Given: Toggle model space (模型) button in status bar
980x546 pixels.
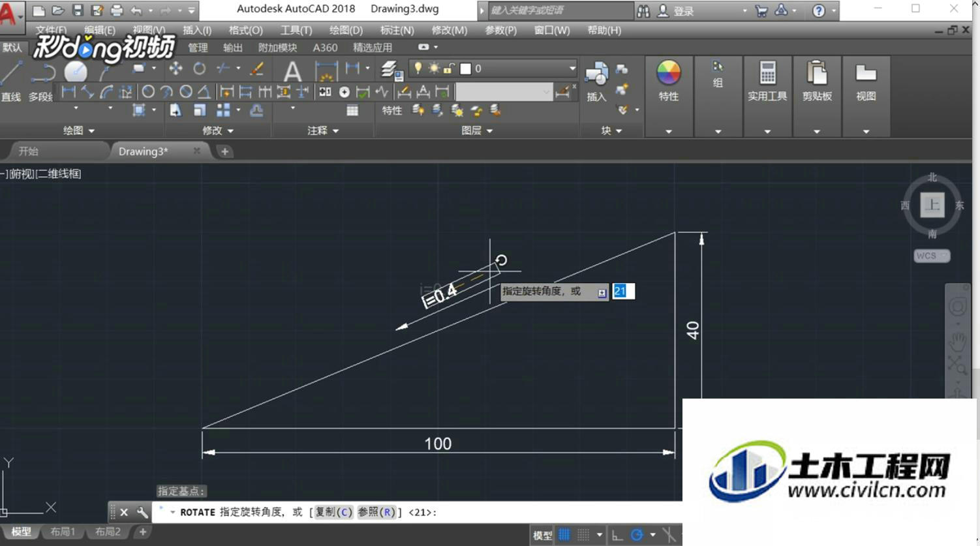Looking at the screenshot, I should tap(542, 535).
